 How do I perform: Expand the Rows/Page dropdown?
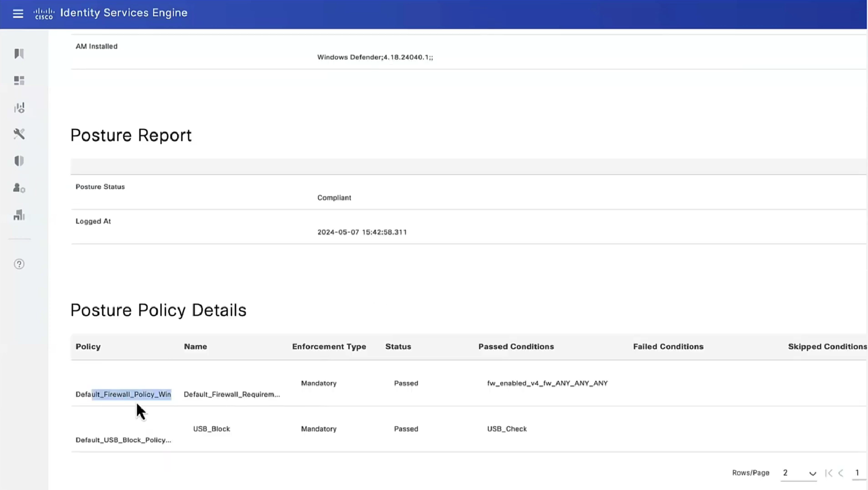[799, 473]
